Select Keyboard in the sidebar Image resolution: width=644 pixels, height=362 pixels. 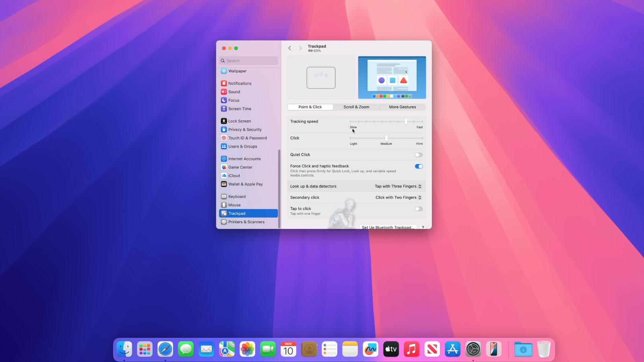tap(248, 197)
